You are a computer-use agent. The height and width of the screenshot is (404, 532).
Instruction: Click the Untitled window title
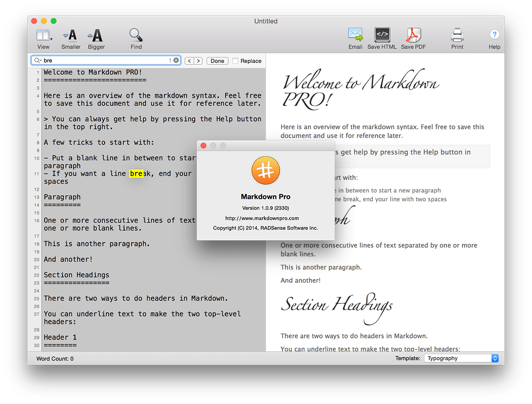266,21
